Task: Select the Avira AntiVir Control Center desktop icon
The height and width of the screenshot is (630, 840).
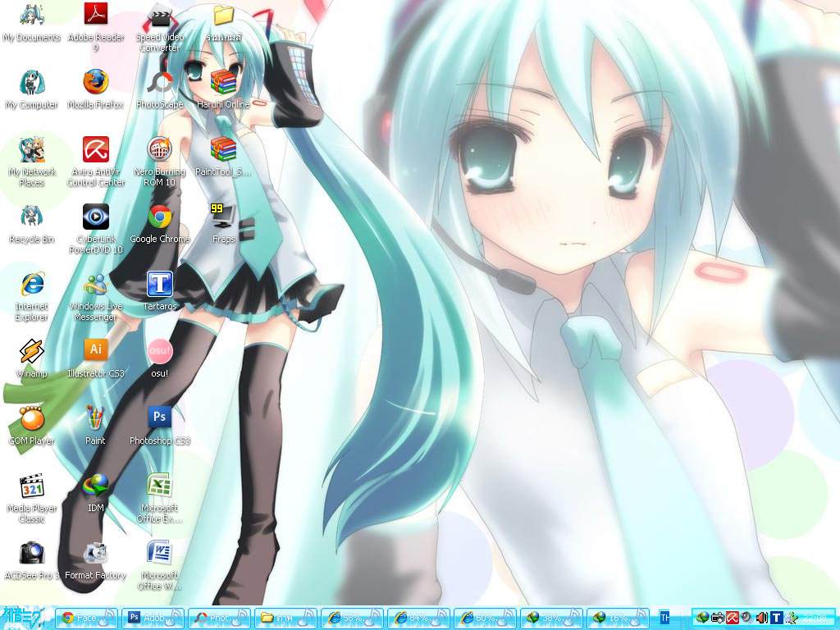Action: pyautogui.click(x=96, y=162)
